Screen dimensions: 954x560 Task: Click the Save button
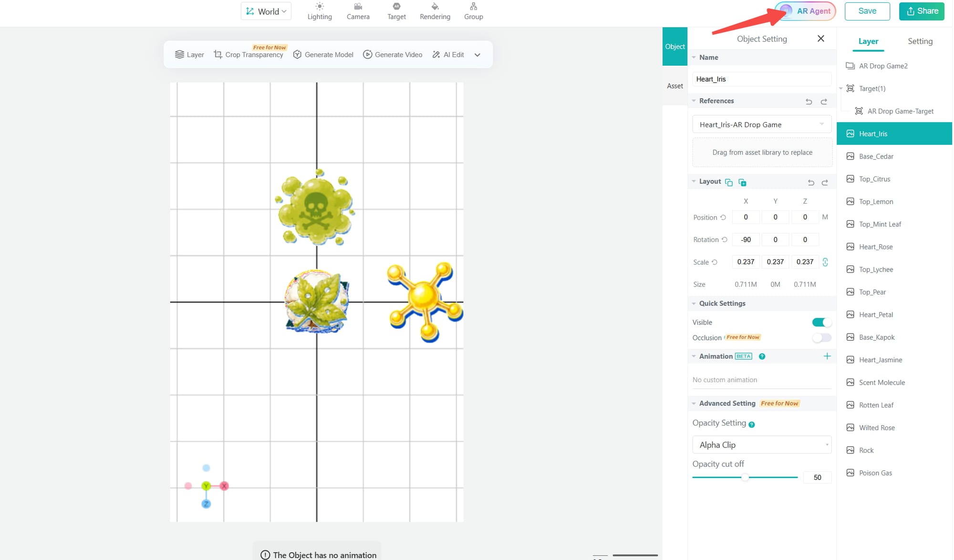coord(867,11)
